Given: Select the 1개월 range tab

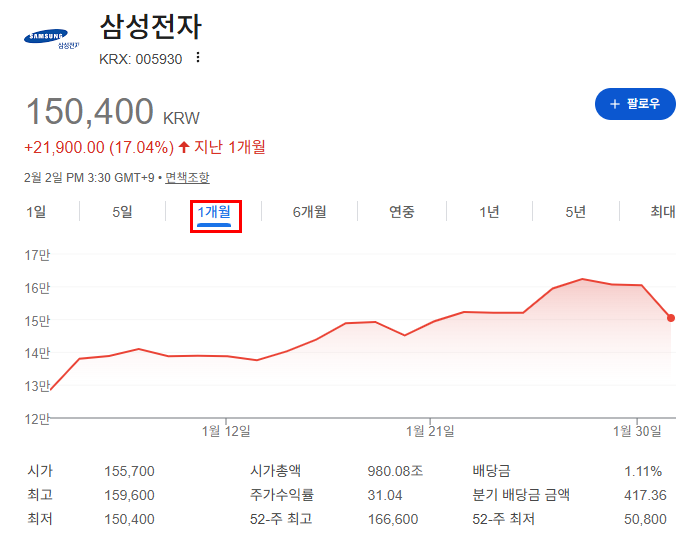Looking at the screenshot, I should coord(214,212).
